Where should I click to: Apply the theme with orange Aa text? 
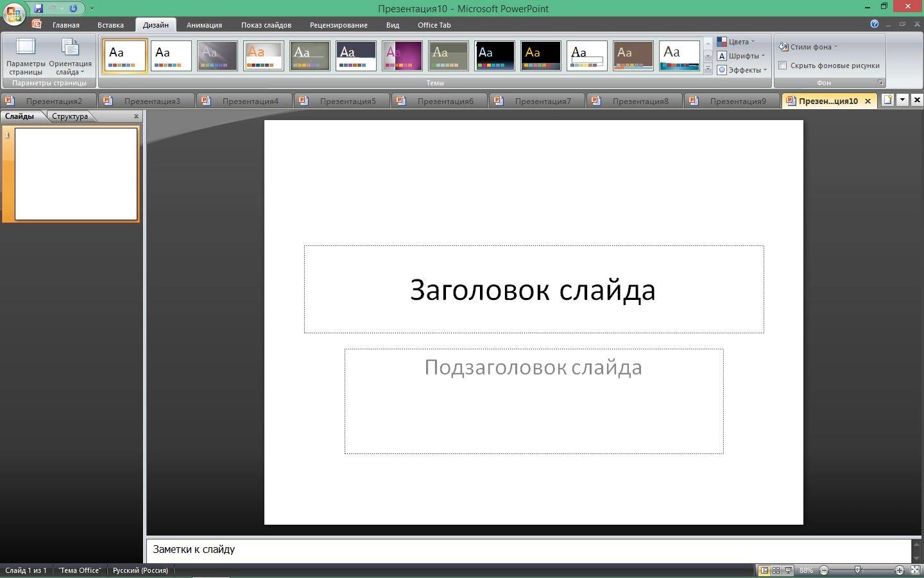click(264, 56)
